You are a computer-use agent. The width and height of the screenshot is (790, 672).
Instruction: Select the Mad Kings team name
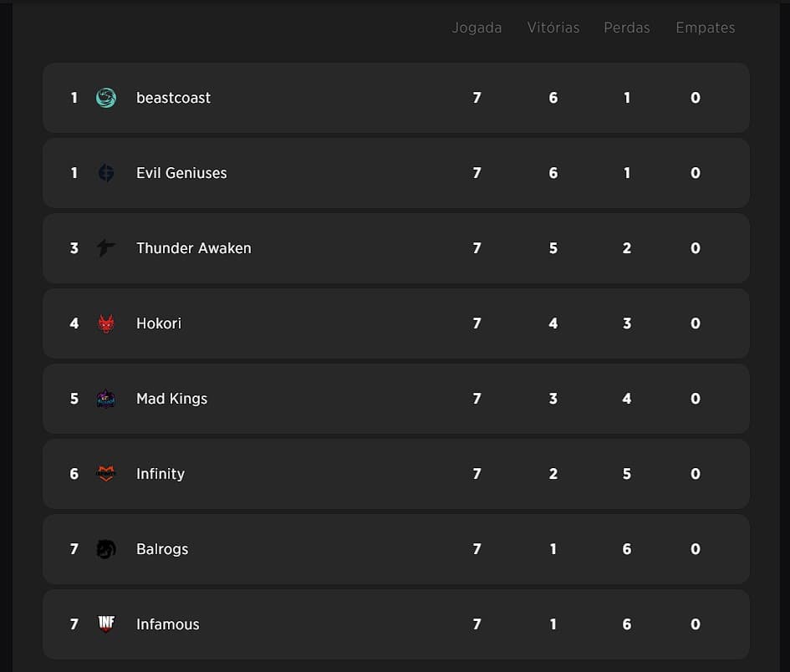[171, 399]
